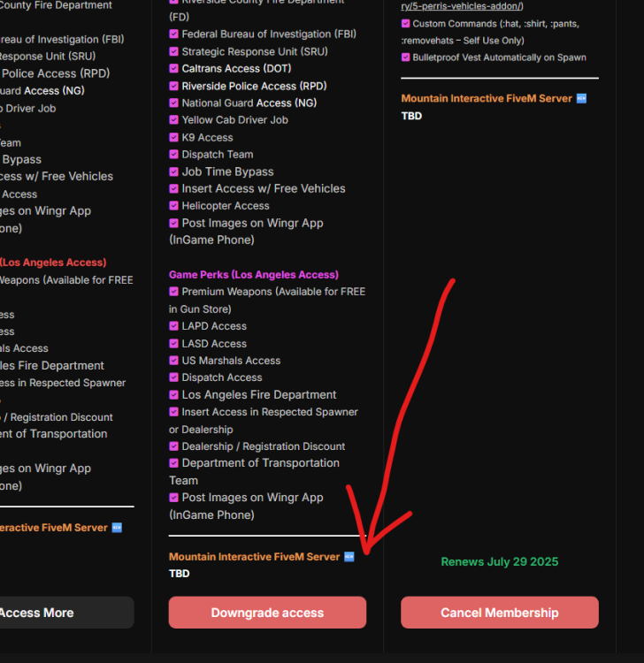Toggle the Department of Transportation Team checkbox
The image size is (644, 663).
(173, 463)
